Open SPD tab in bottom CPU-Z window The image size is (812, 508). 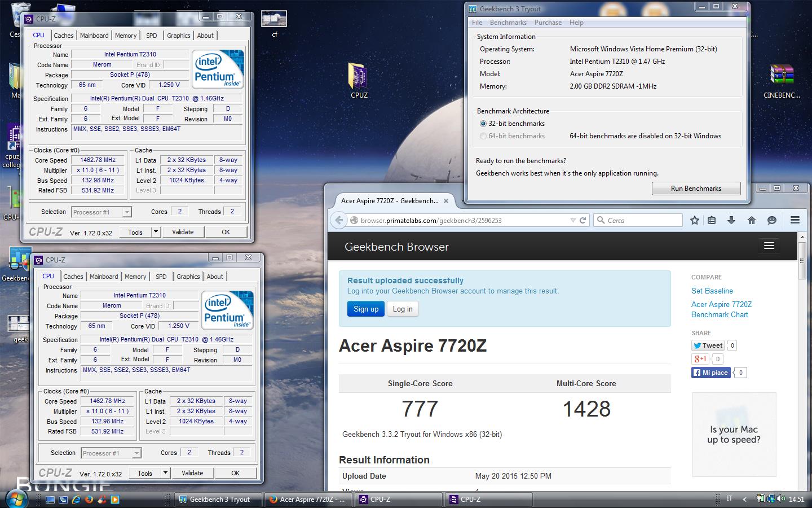pyautogui.click(x=161, y=277)
